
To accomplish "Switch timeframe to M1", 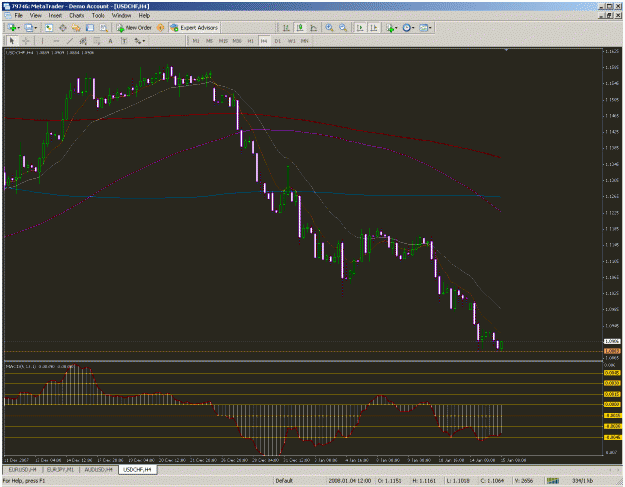I will coord(196,41).
